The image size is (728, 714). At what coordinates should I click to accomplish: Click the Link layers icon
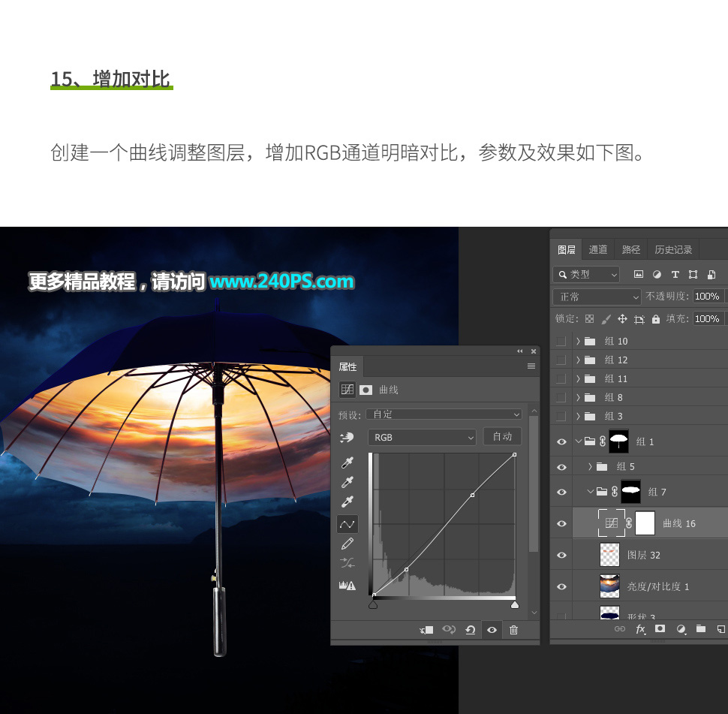619,629
